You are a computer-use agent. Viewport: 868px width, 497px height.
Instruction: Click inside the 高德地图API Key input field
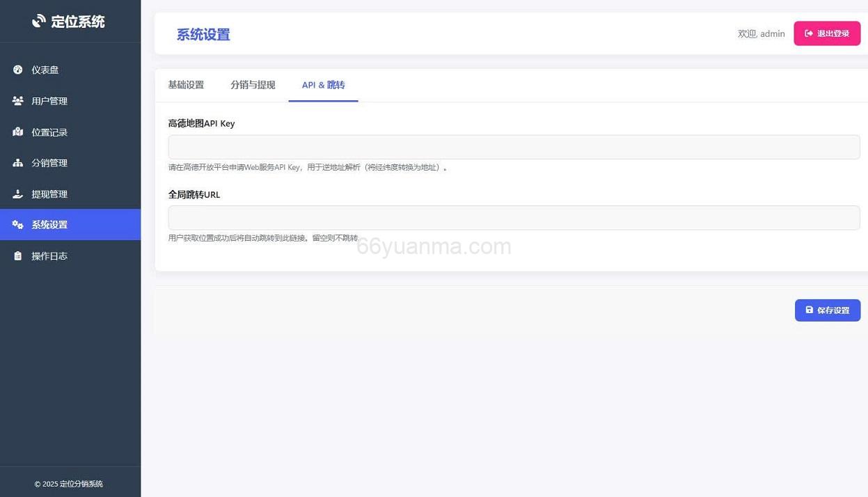tap(514, 147)
